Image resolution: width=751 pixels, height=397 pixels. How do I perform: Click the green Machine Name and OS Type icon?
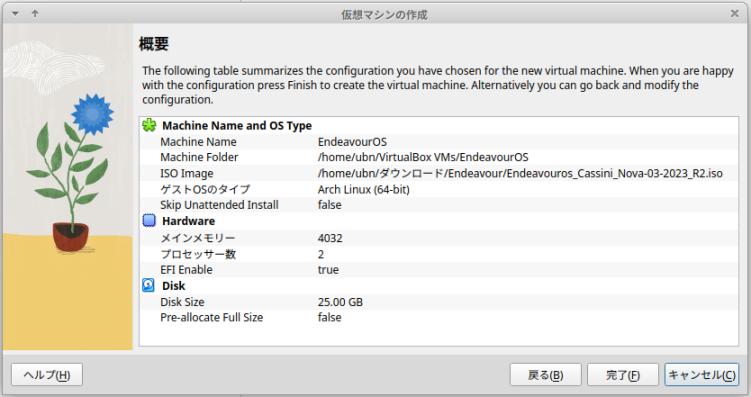[149, 125]
